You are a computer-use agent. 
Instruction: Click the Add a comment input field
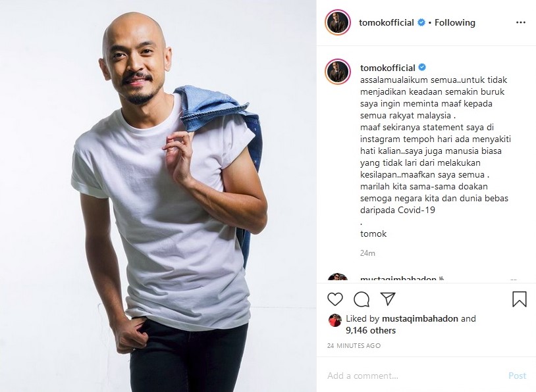(414, 376)
